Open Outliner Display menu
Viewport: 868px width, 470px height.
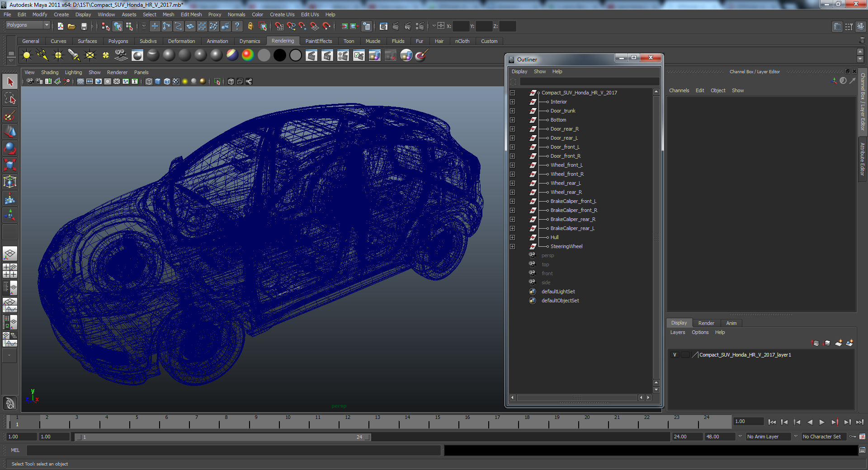(x=519, y=71)
